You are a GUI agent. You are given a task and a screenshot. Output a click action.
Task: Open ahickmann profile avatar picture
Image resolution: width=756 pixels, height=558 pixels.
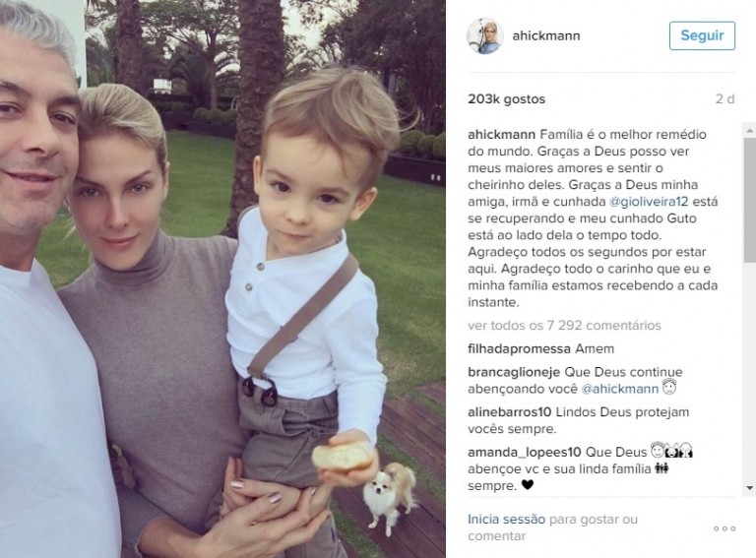pyautogui.click(x=484, y=36)
